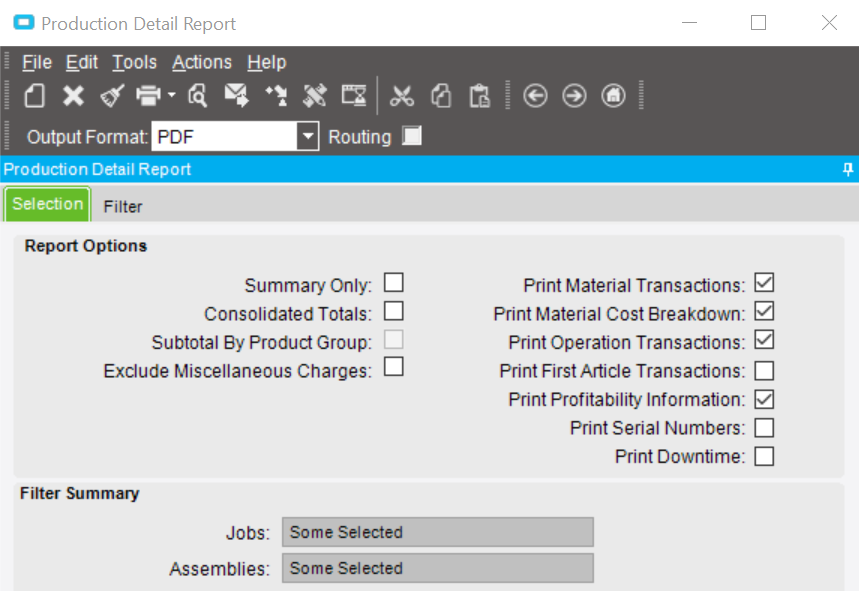Toggle the Routing checkbox
The width and height of the screenshot is (859, 591).
coord(411,136)
